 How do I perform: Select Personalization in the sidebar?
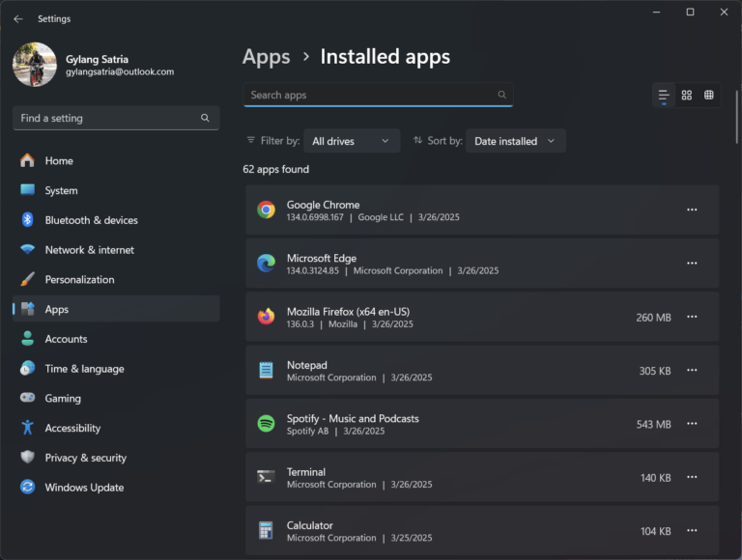point(79,280)
